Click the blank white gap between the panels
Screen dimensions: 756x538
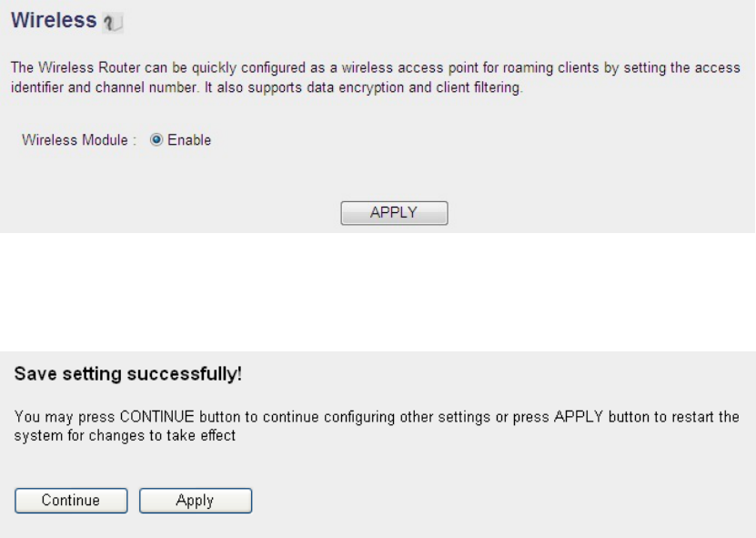pos(378,291)
